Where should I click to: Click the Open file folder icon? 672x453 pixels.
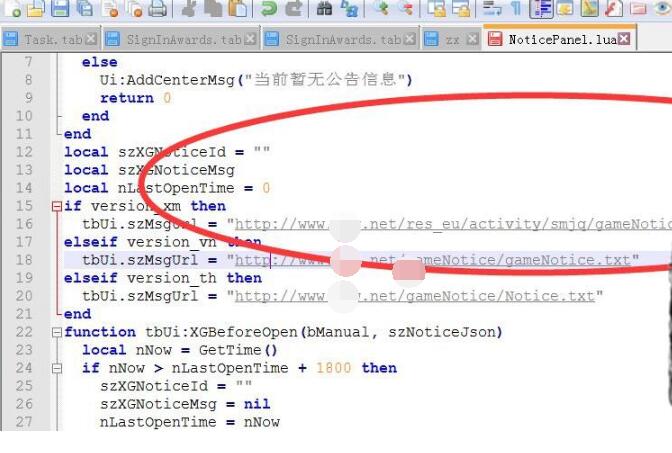tap(35, 9)
